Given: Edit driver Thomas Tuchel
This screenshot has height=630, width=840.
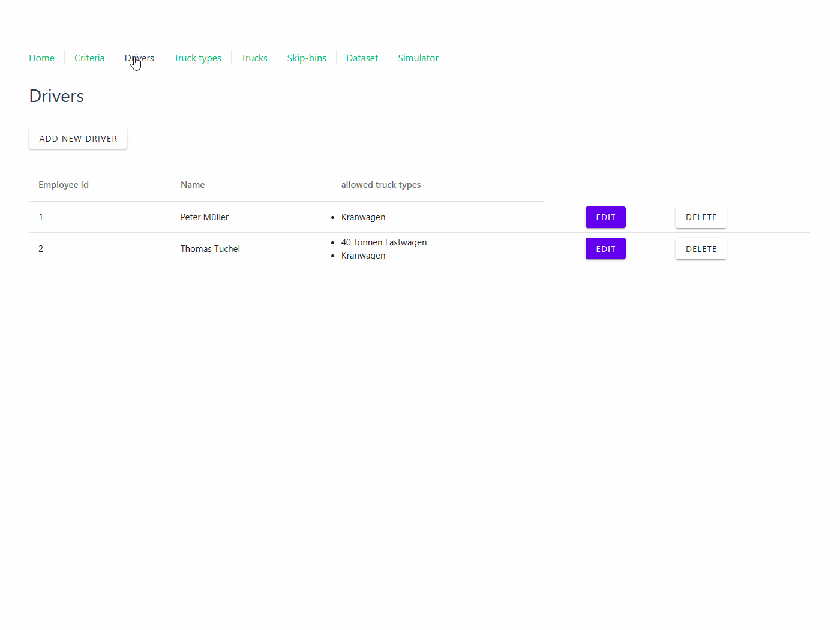Looking at the screenshot, I should click(605, 249).
